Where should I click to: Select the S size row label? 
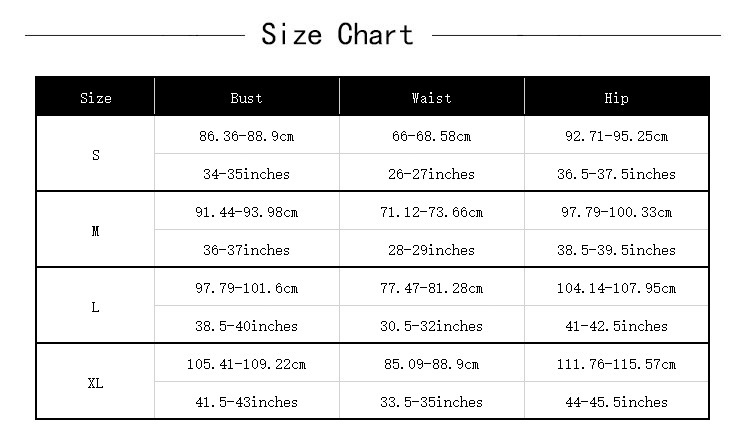pyautogui.click(x=95, y=155)
